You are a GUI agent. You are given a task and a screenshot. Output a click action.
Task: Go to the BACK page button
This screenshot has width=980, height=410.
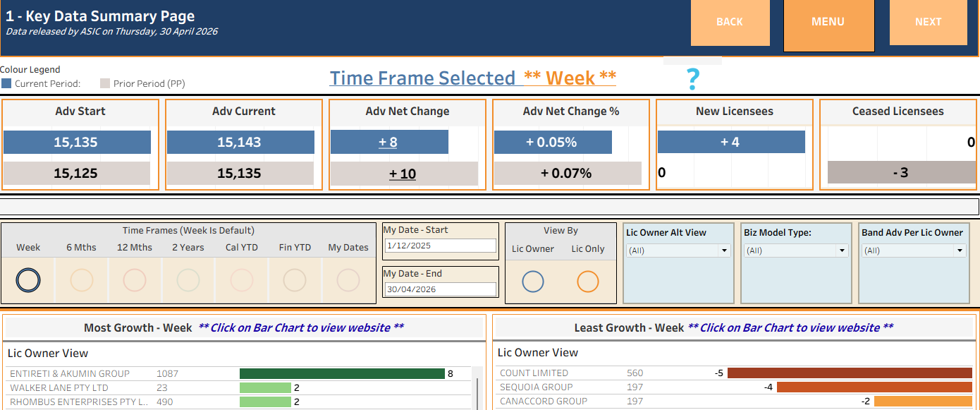(730, 22)
